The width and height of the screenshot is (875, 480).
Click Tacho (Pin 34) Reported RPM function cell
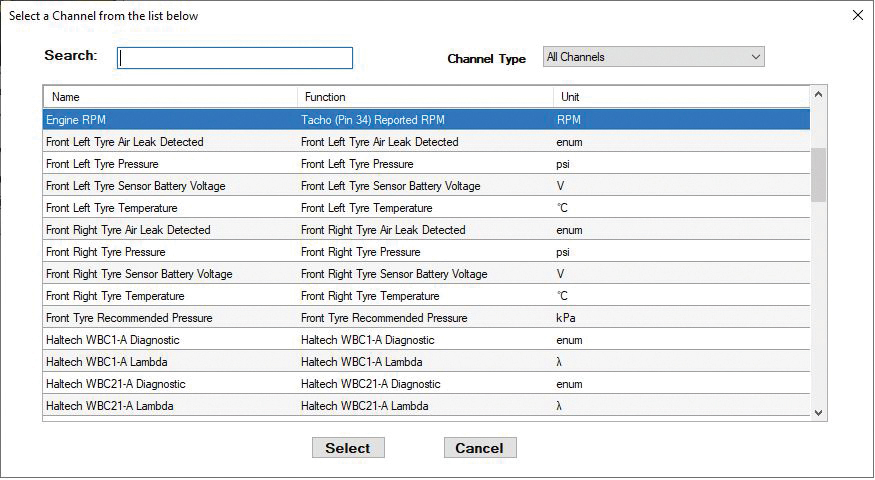pyautogui.click(x=373, y=120)
